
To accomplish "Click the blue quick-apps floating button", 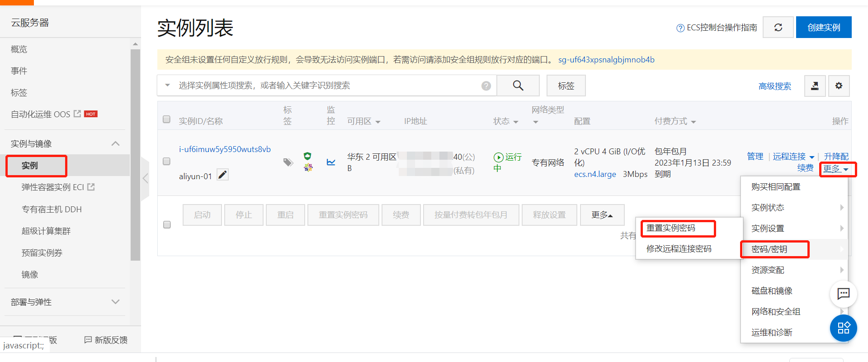I will [844, 328].
